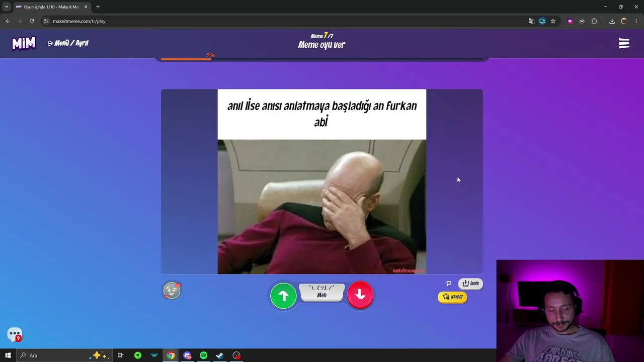Show Chrome downloads
Screen dimensions: 644x362
coord(612,21)
